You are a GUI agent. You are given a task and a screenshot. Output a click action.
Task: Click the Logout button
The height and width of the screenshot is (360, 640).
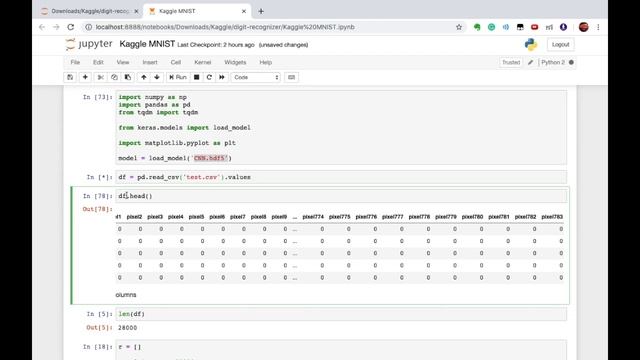point(560,44)
